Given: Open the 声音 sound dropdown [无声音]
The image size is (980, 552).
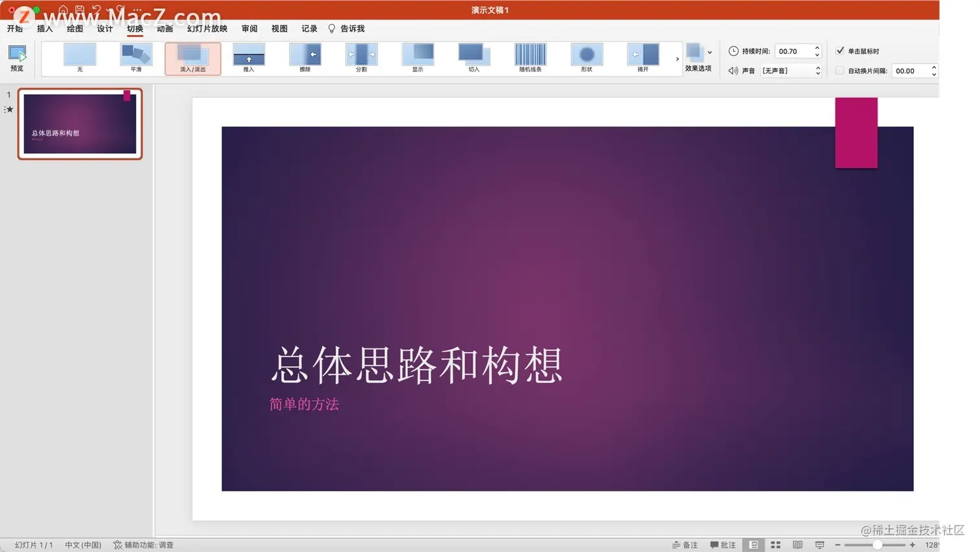Looking at the screenshot, I should tap(791, 71).
